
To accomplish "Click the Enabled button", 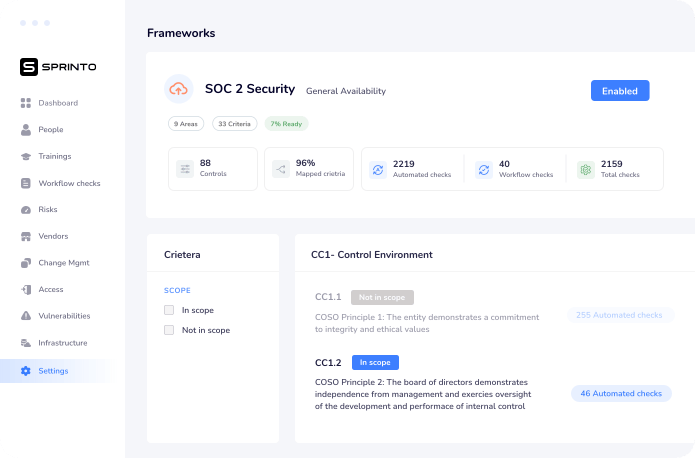I will pos(620,90).
